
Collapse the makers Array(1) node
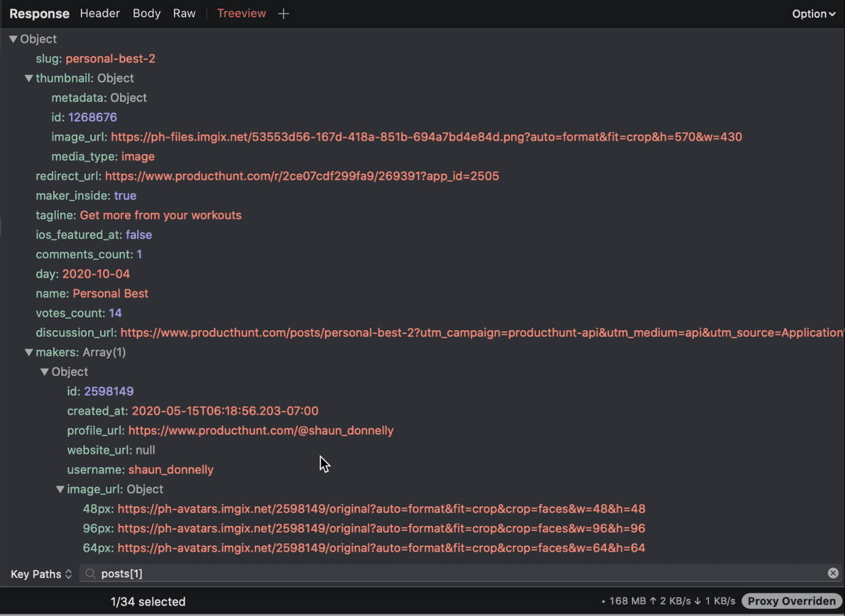point(28,353)
